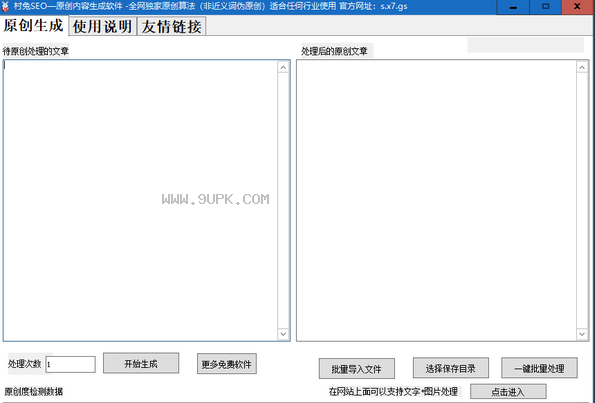
Task: Open 更多免费软件 button
Action: (x=227, y=364)
